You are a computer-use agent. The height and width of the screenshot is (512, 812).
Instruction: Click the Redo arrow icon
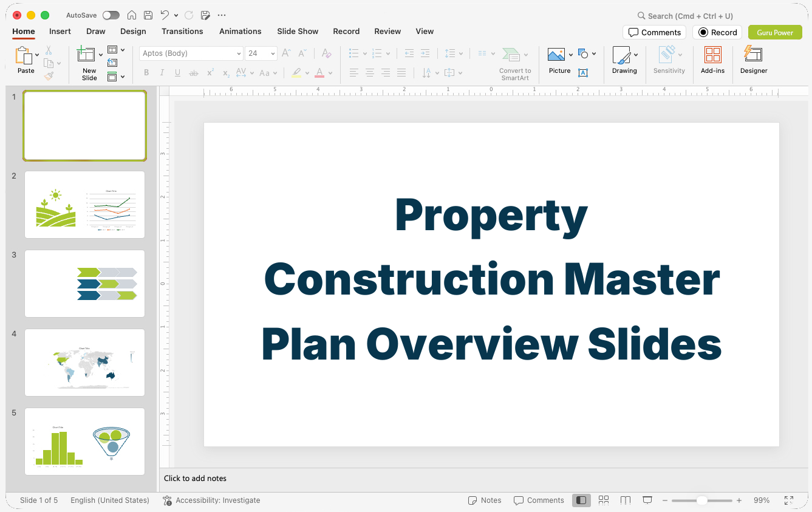189,15
